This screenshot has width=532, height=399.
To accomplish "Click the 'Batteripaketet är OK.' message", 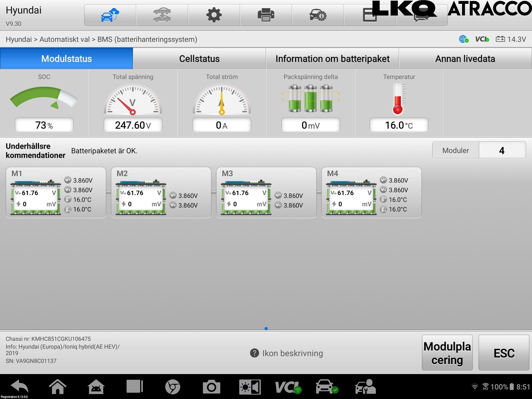I will (x=104, y=151).
